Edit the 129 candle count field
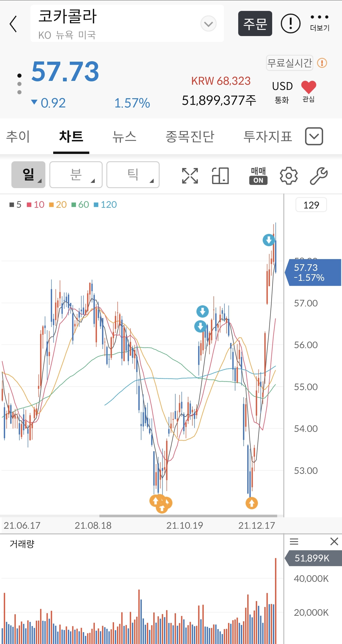This screenshot has width=342, height=644. click(311, 205)
